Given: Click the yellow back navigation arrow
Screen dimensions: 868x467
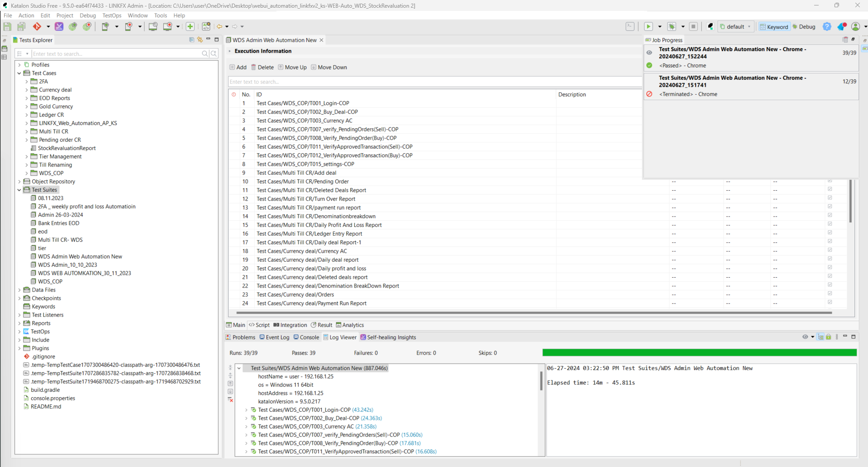Looking at the screenshot, I should (x=219, y=27).
